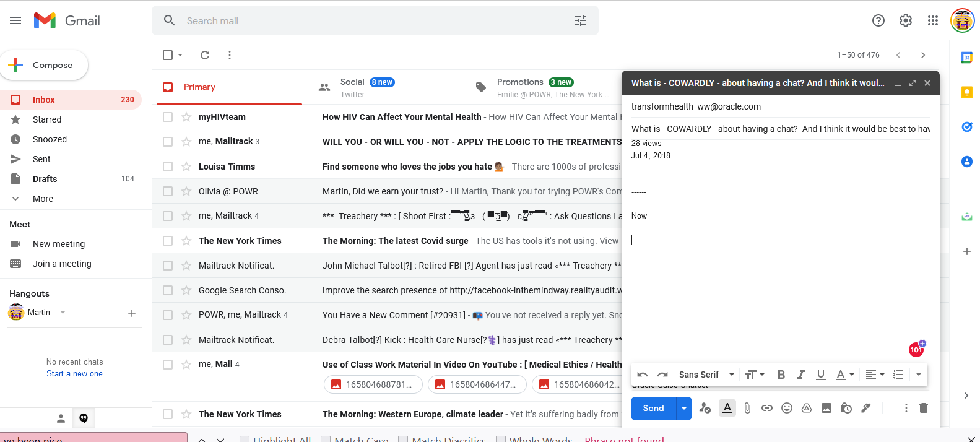980x442 pixels.
Task: Open Contacts in the side panel
Action: [x=966, y=162]
